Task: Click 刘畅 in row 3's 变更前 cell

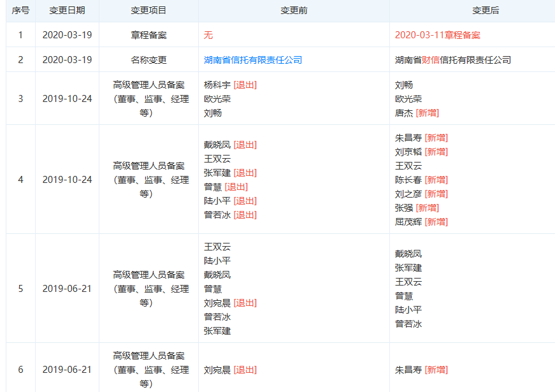Action: [213, 113]
